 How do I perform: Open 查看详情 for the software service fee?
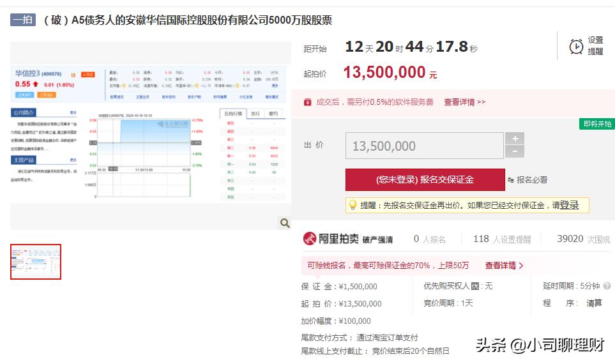point(464,102)
